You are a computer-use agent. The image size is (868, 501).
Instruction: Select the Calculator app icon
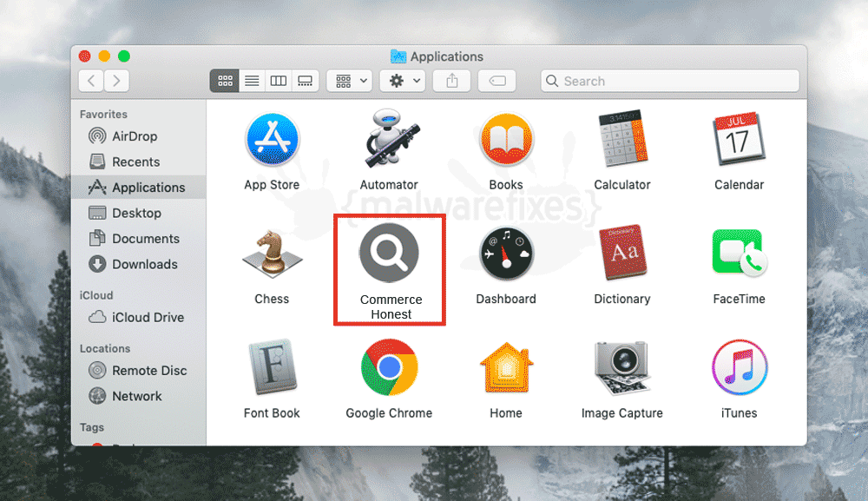pyautogui.click(x=622, y=138)
